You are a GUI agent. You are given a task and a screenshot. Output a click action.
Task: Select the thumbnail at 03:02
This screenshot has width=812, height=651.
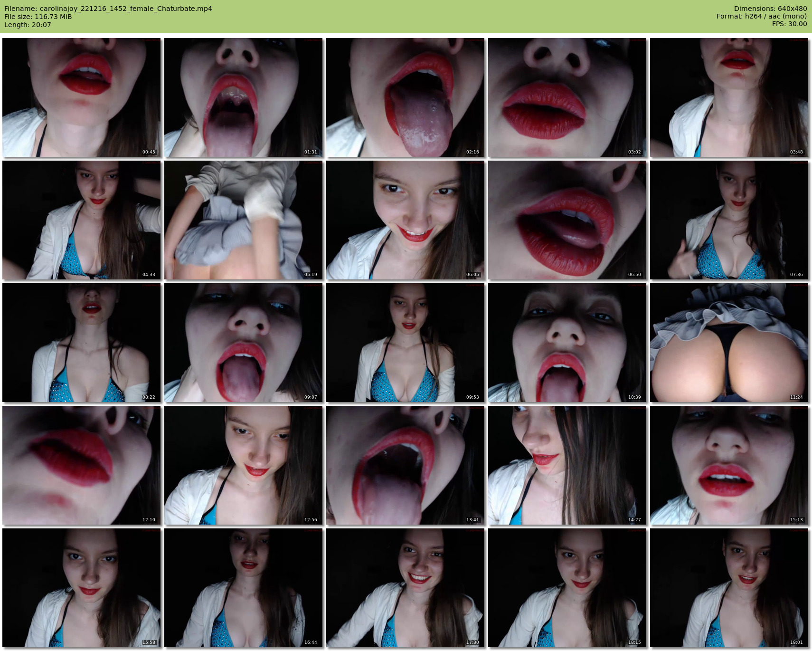click(x=567, y=97)
